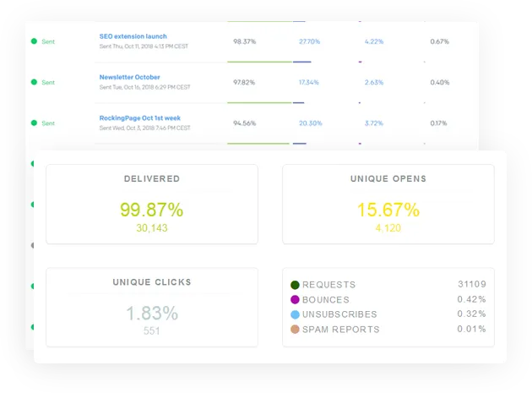Screen dimensions: 532x393
Task: Open the Newsletter October campaign
Action: pyautogui.click(x=129, y=77)
